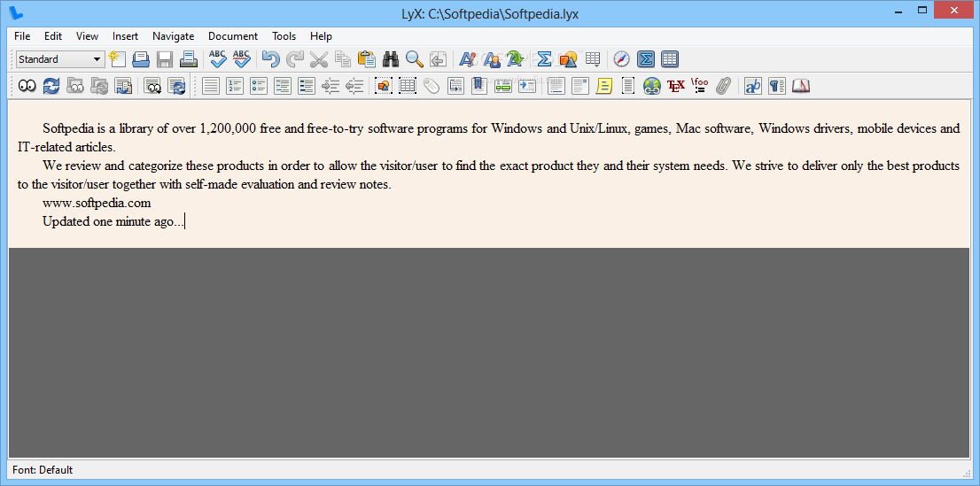Screen dimensions: 980x486
Task: Open the Standard paragraph layout dropdown
Action: (x=60, y=59)
